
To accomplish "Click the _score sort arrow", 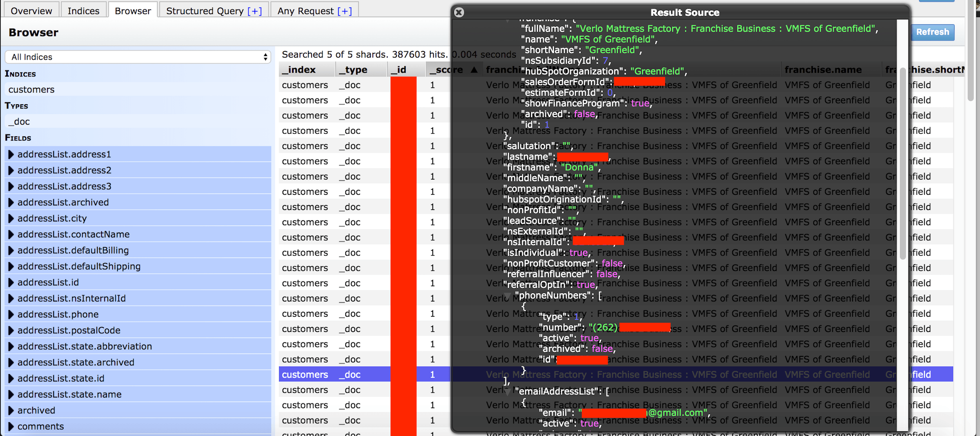I will tap(474, 70).
